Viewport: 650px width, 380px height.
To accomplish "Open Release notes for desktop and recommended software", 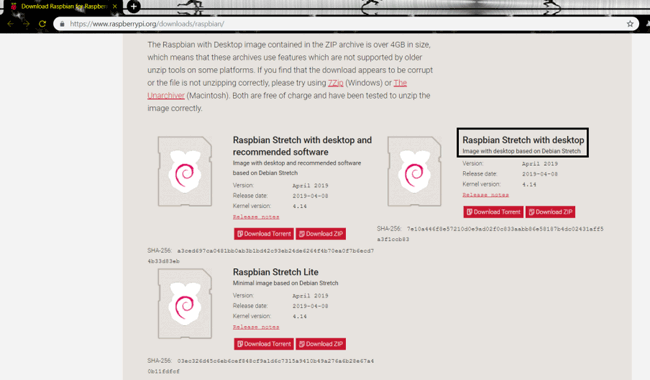I will coord(256,217).
